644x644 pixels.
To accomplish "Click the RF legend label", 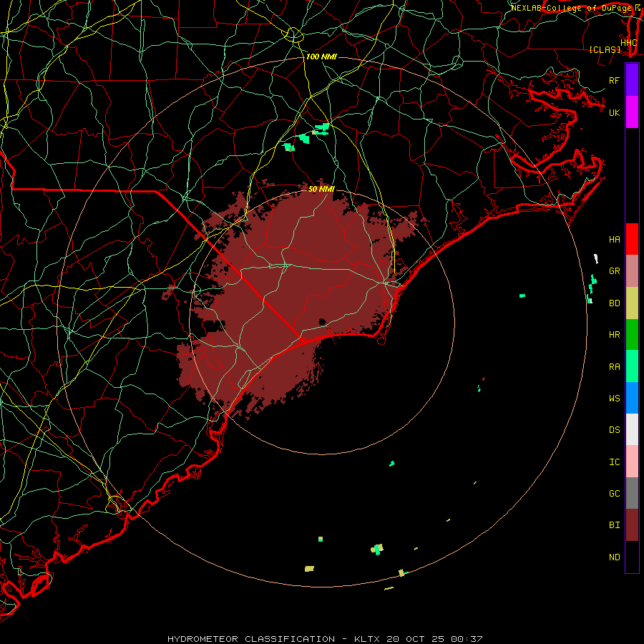I will coord(614,80).
